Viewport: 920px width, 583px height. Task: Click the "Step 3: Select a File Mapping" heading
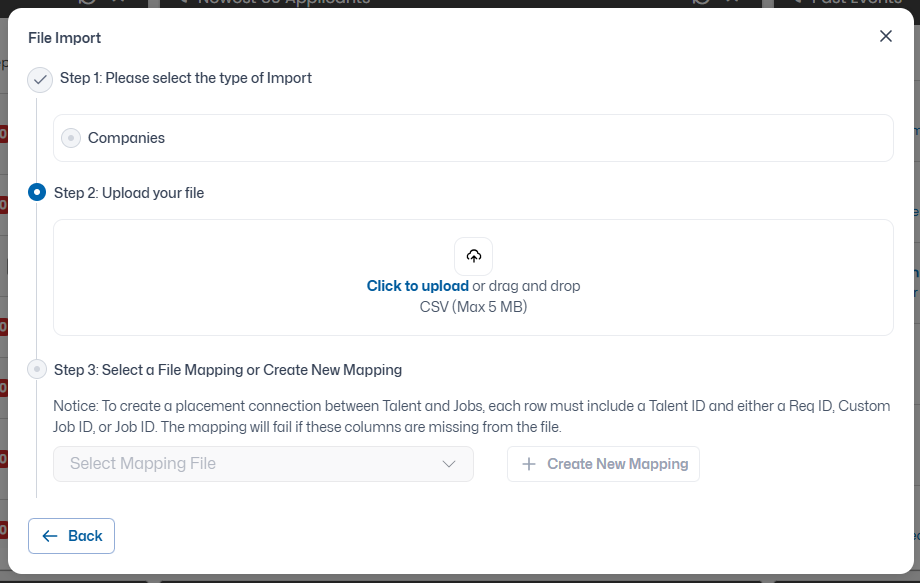228,370
